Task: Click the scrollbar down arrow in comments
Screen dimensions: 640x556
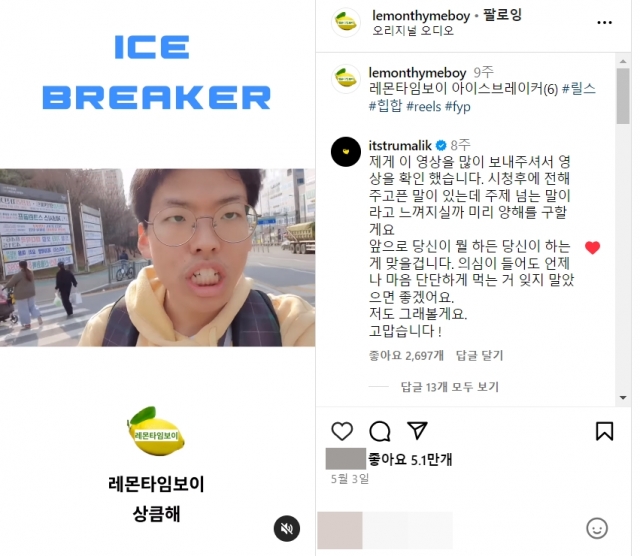Action: tap(623, 397)
